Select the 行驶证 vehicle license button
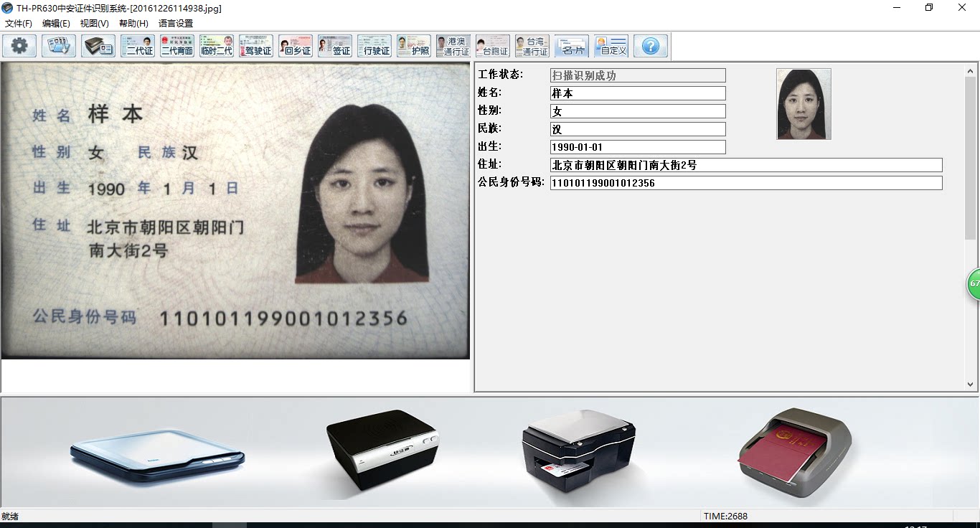The height and width of the screenshot is (528, 980). tap(374, 46)
